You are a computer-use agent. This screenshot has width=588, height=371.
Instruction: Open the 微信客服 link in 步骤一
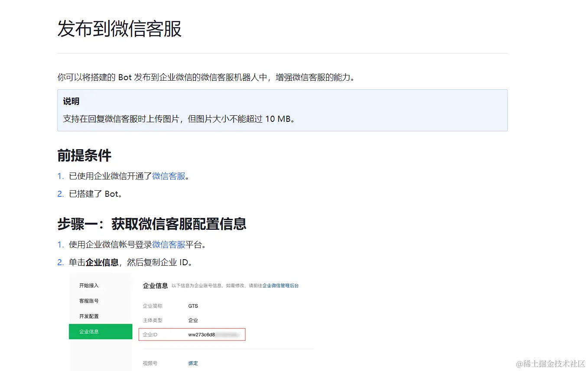(169, 244)
